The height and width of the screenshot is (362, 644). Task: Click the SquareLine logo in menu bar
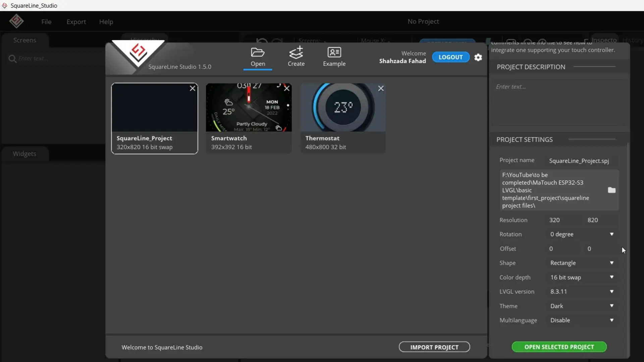pos(16,21)
